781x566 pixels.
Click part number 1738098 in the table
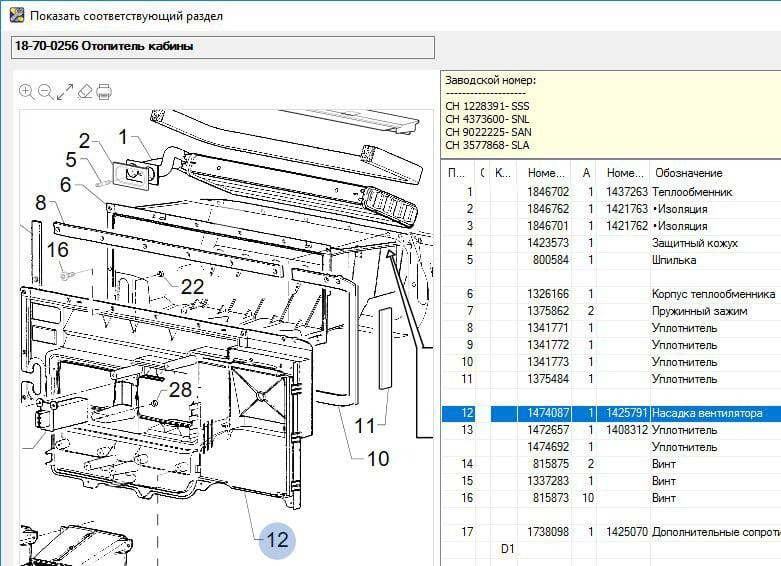[548, 532]
